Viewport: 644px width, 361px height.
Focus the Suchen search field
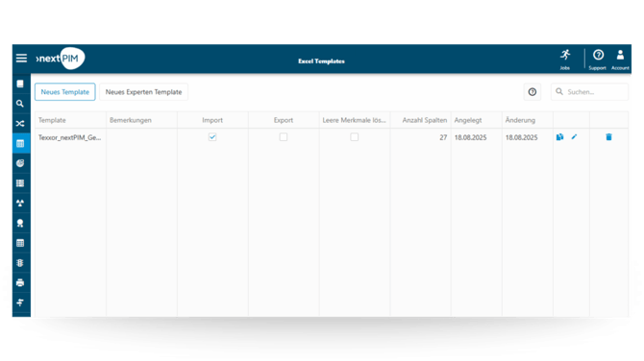click(x=590, y=92)
